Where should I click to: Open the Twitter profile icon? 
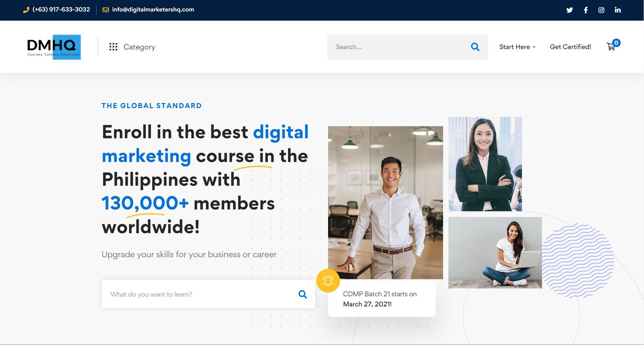[569, 10]
